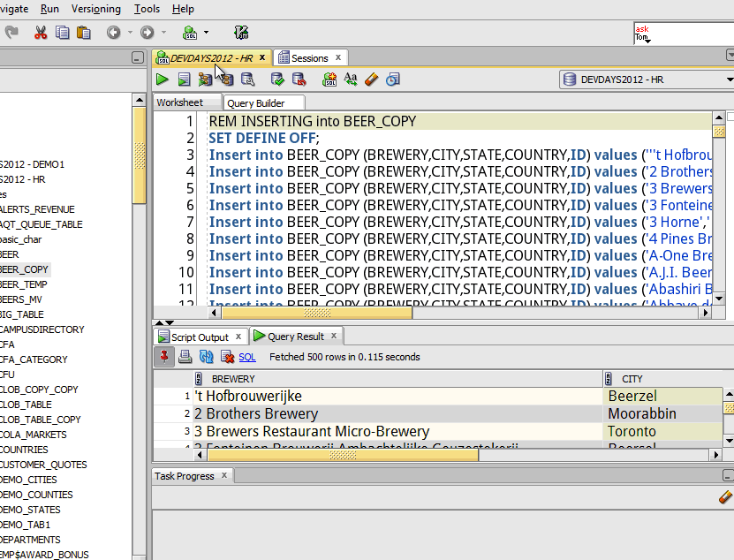Open the ask Tom search dropdown

click(647, 42)
